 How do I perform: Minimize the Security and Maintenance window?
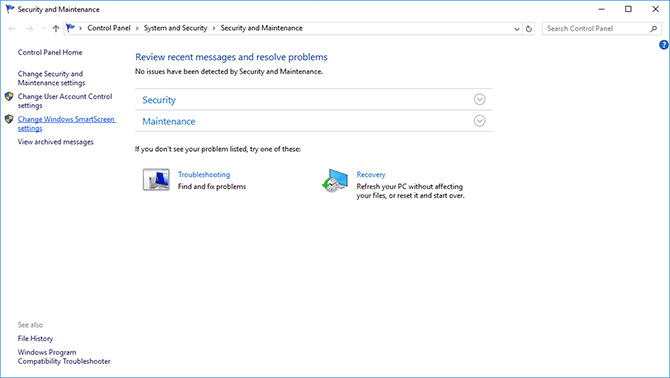coord(601,9)
